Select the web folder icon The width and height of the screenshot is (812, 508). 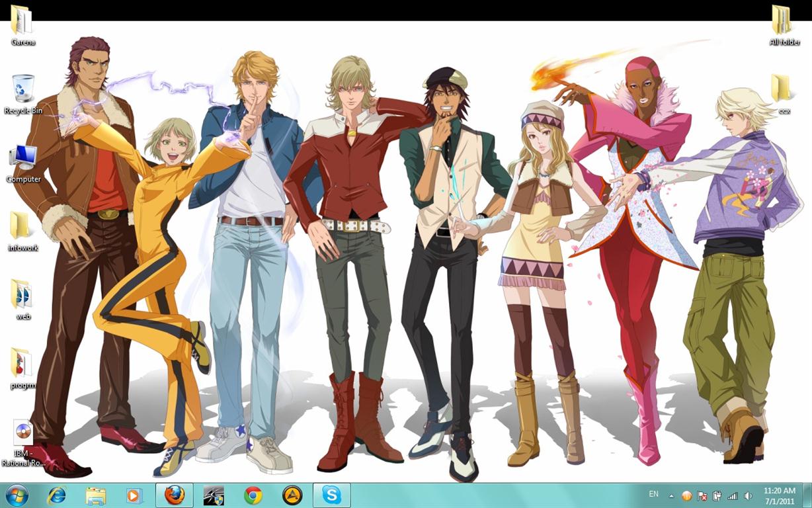tap(23, 300)
